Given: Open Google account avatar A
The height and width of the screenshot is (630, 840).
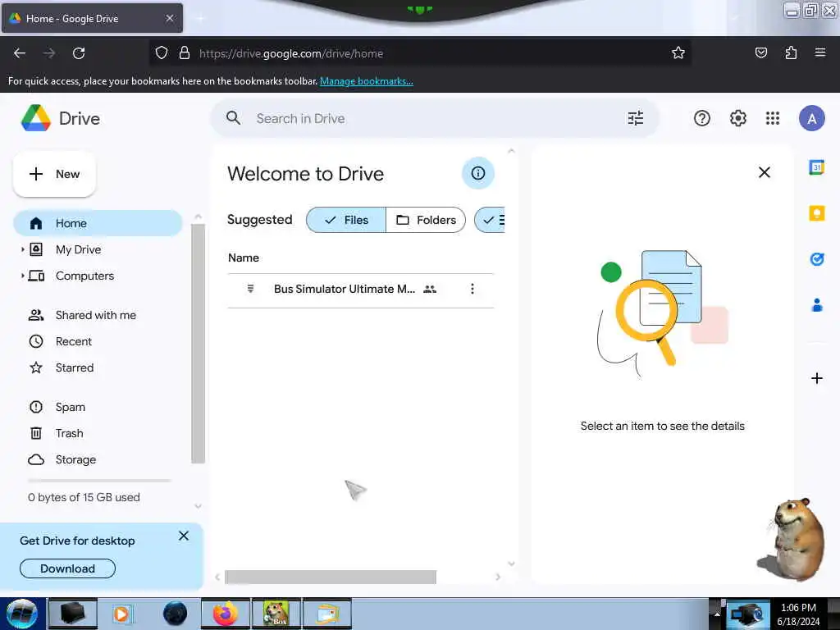Looking at the screenshot, I should pos(811,118).
